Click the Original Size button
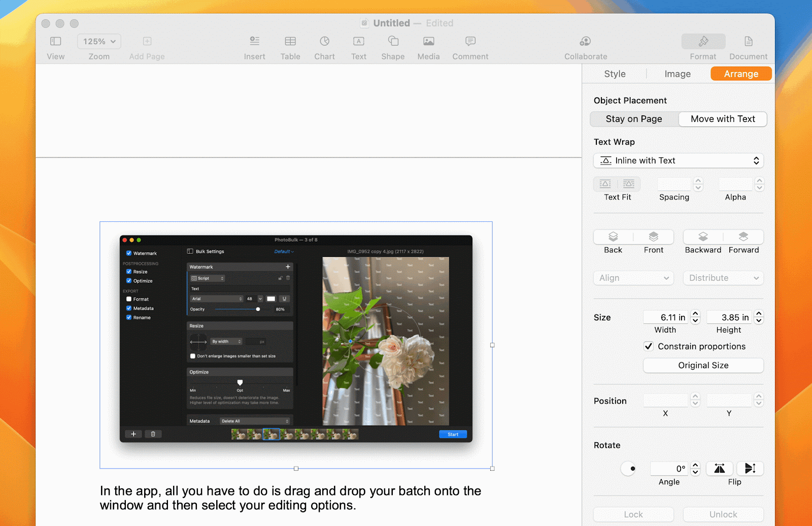The height and width of the screenshot is (526, 812). 703,365
